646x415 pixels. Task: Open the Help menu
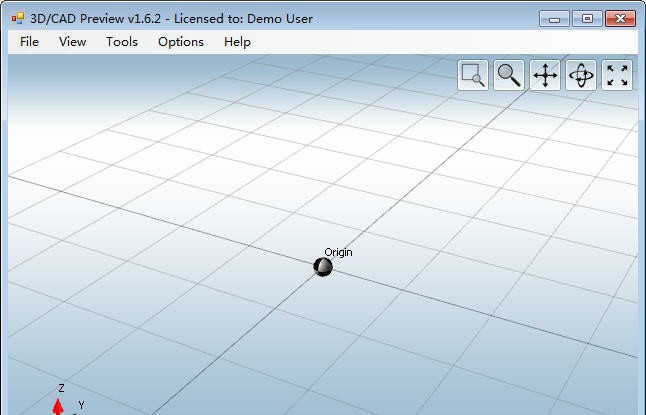[237, 42]
